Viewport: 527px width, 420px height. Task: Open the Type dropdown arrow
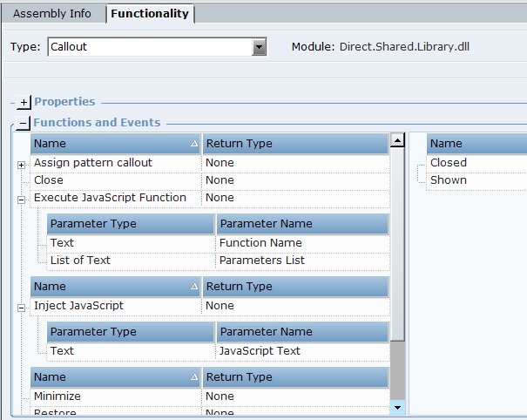259,47
